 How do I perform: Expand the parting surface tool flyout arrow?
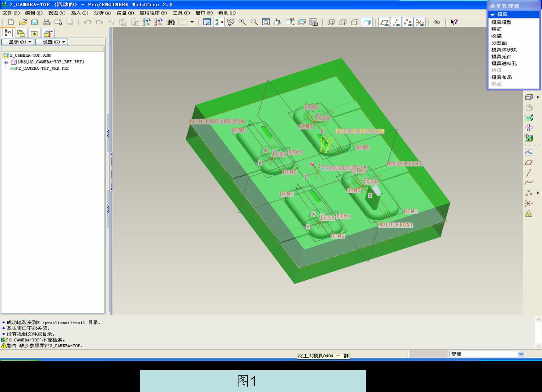pyautogui.click(x=538, y=97)
